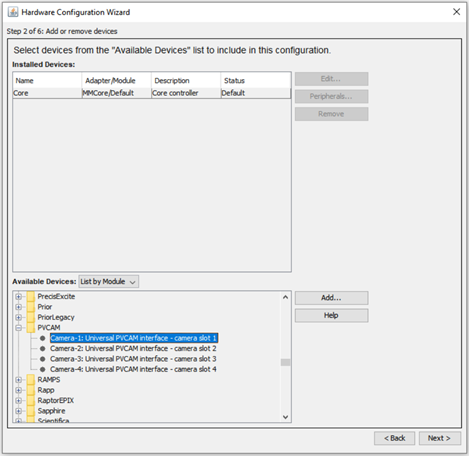
Task: Select Camera-4 PVCAM camera slot 4
Action: tap(133, 369)
